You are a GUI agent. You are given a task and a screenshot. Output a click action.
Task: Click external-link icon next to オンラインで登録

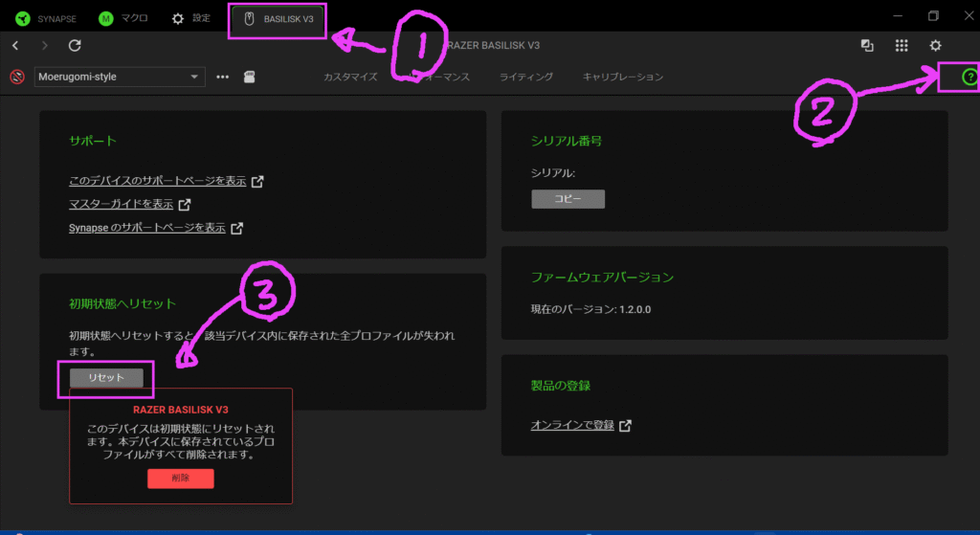pyautogui.click(x=626, y=426)
